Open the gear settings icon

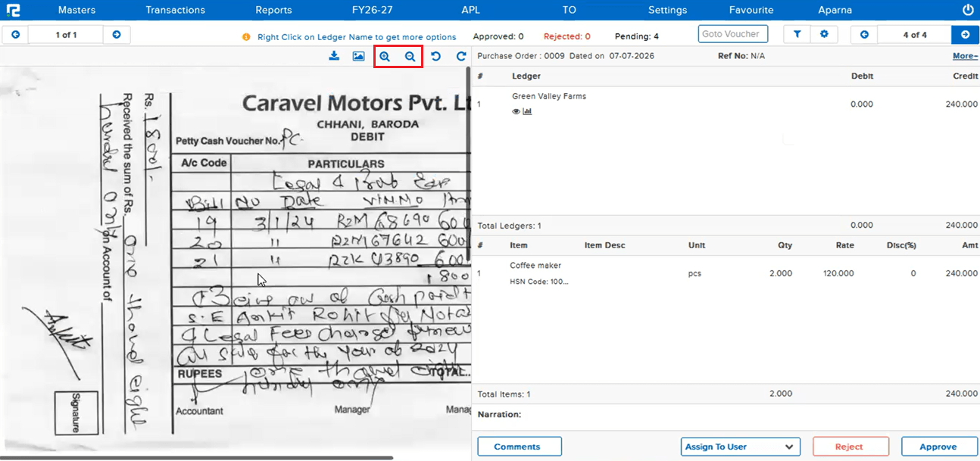pos(824,34)
